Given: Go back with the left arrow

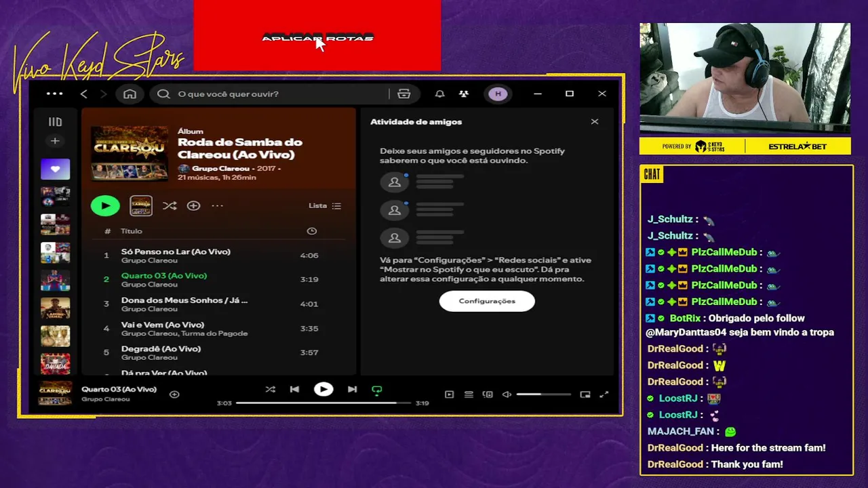Looking at the screenshot, I should pyautogui.click(x=84, y=94).
